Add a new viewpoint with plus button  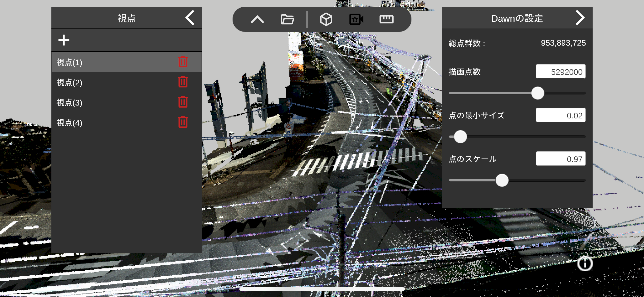[64, 40]
